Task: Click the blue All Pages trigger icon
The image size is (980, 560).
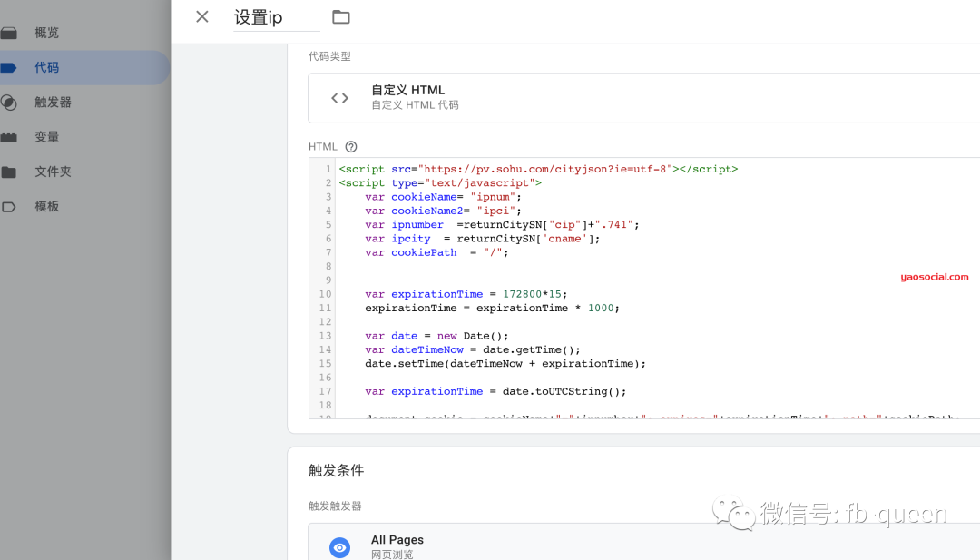Action: pos(339,547)
